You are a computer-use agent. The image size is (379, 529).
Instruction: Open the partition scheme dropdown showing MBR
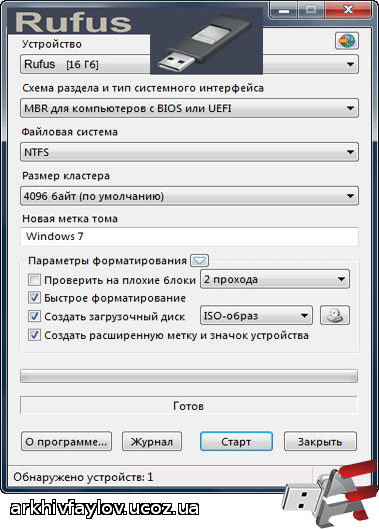tap(189, 108)
